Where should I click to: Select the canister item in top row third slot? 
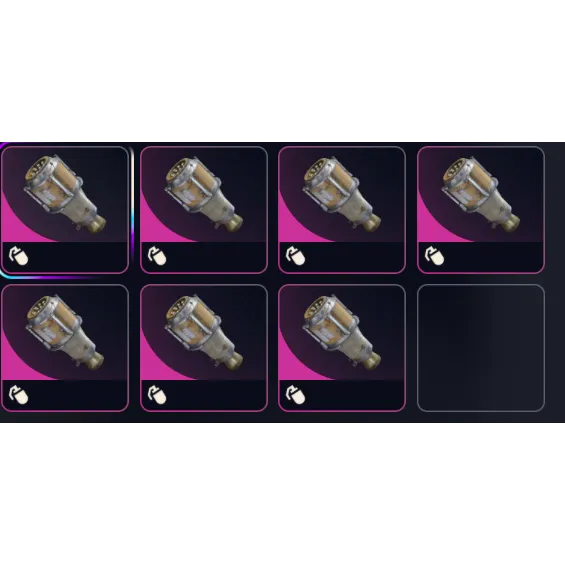coord(342,193)
